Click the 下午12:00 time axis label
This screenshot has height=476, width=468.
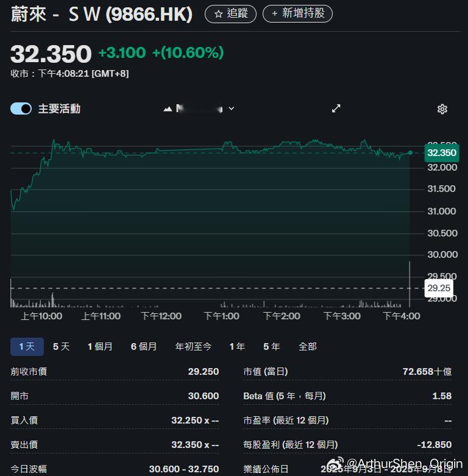(x=161, y=316)
